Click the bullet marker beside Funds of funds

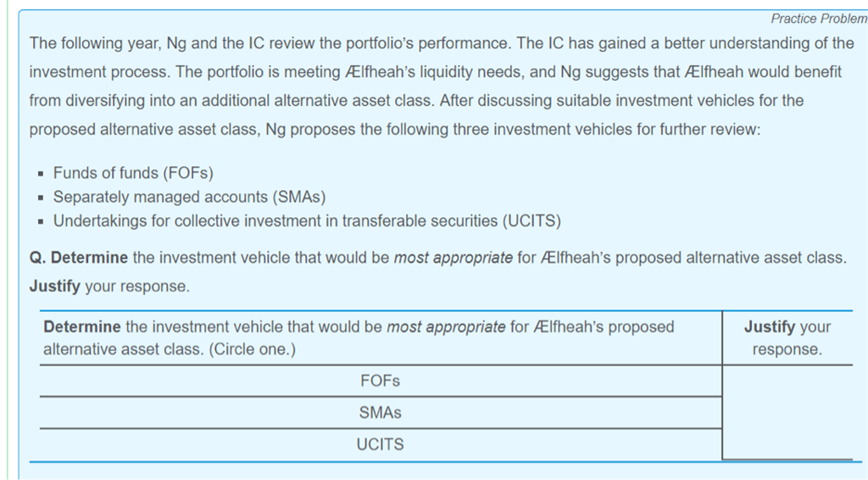pyautogui.click(x=40, y=174)
